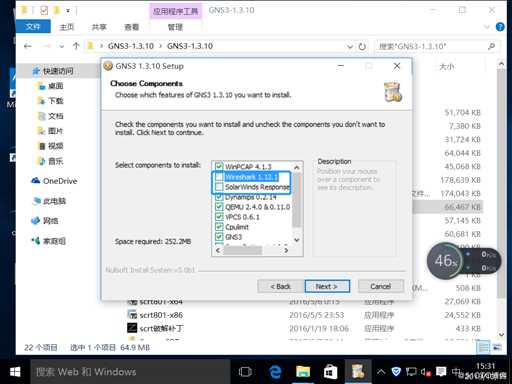Refresh the Explorer folder view
Image resolution: width=512 pixels, height=384 pixels.
[362, 47]
